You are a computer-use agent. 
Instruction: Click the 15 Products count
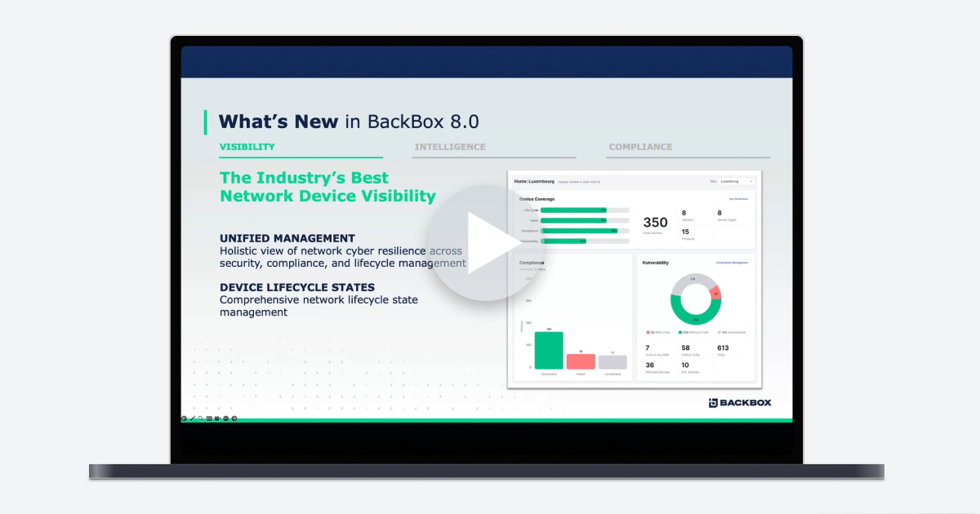coord(685,232)
